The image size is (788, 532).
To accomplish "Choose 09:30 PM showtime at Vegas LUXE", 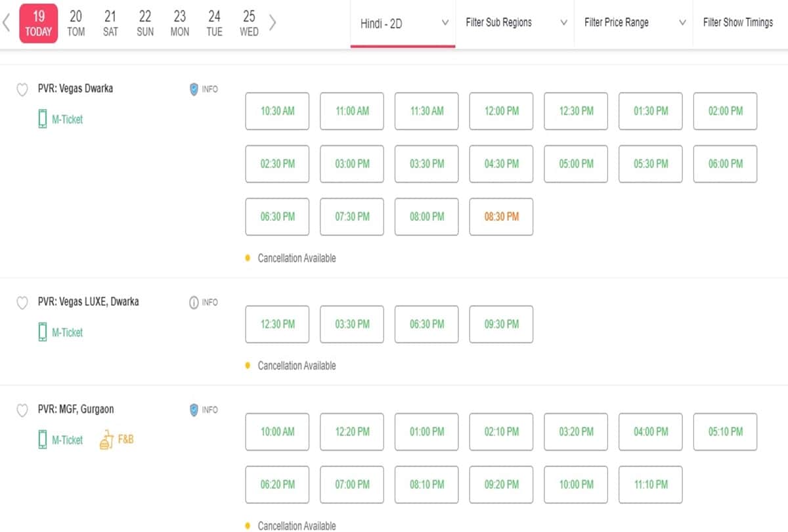I will [501, 324].
